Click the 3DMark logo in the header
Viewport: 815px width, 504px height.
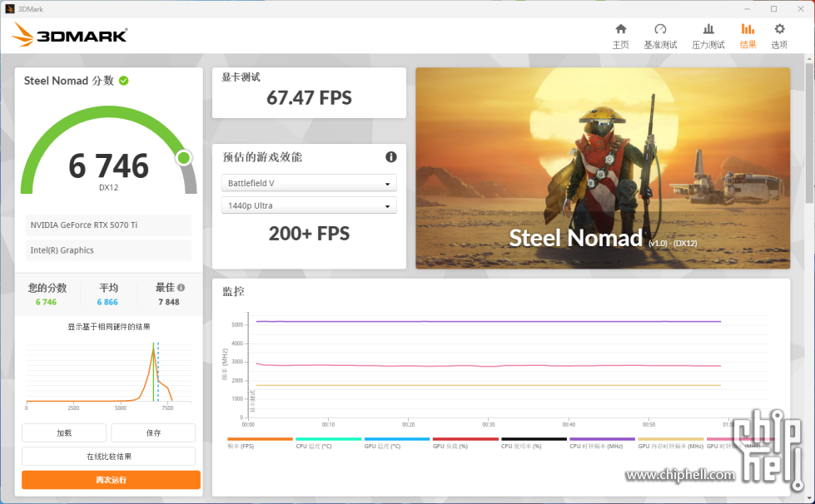click(x=70, y=35)
